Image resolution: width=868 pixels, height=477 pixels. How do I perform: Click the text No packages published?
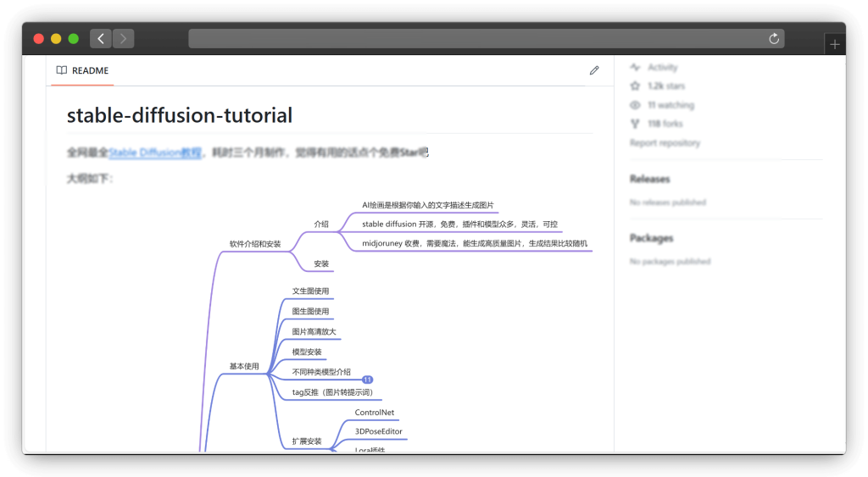coord(670,261)
